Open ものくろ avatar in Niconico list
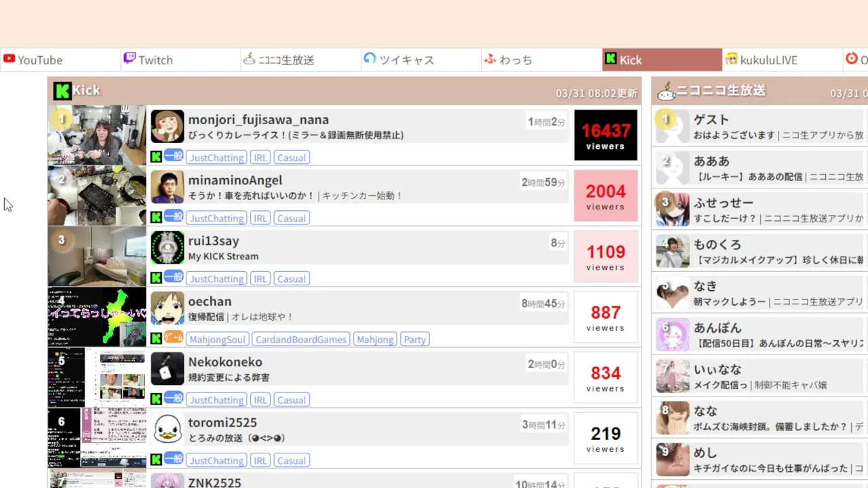 click(x=673, y=252)
